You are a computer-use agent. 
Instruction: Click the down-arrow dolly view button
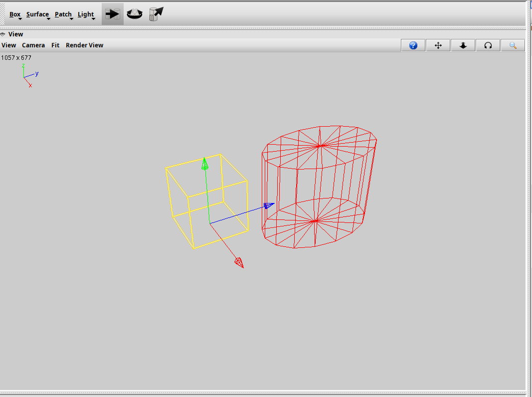pyautogui.click(x=463, y=45)
